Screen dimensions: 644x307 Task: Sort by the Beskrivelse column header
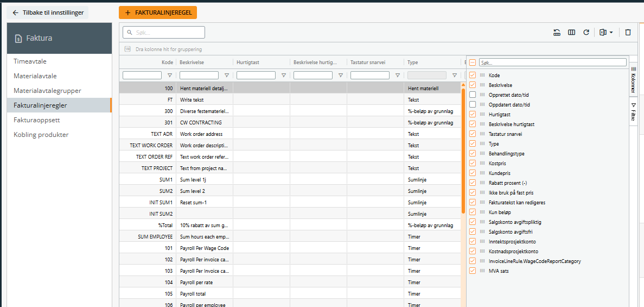pos(205,62)
